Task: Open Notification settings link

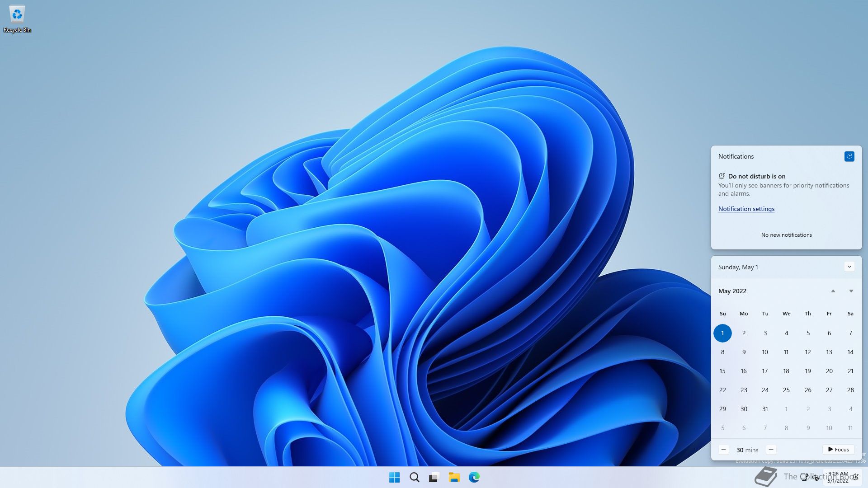Action: 746,209
